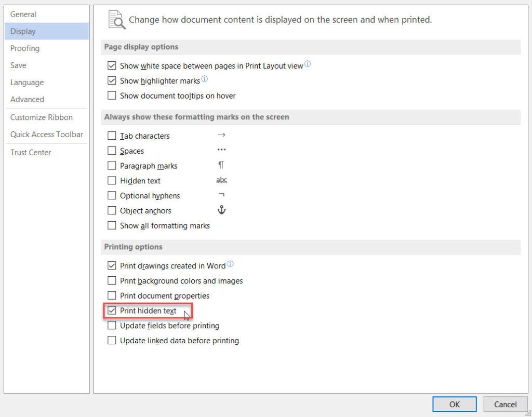This screenshot has width=532, height=417.
Task: Check the Paragraph marks checkbox
Action: coord(112,166)
